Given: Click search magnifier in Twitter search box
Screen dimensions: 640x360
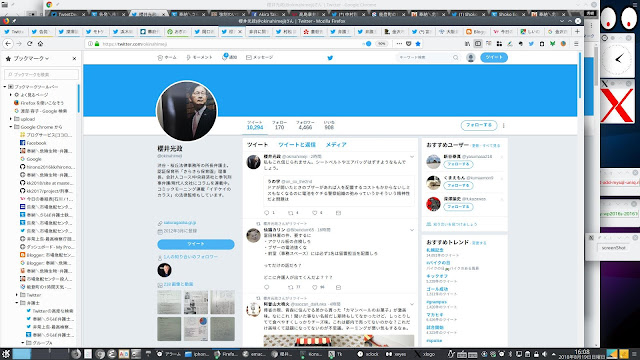Looking at the screenshot, I should tap(456, 58).
